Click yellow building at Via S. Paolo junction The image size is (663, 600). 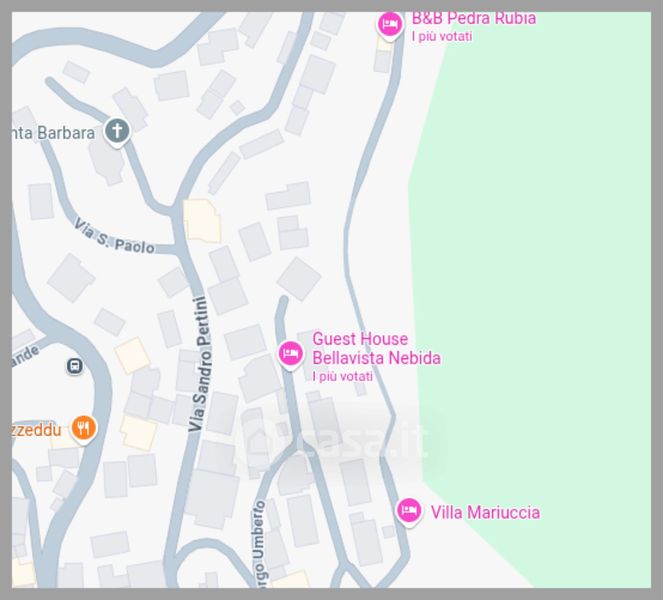coord(202,220)
